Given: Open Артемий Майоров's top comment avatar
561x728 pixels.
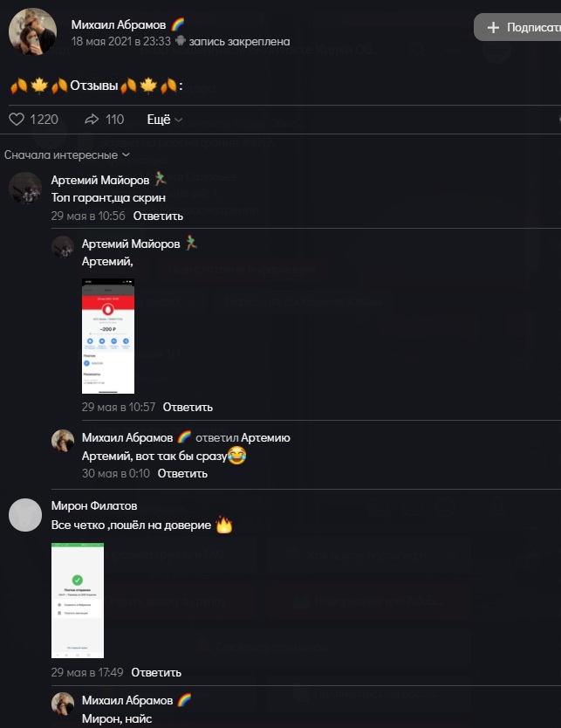Looking at the screenshot, I should (x=25, y=189).
